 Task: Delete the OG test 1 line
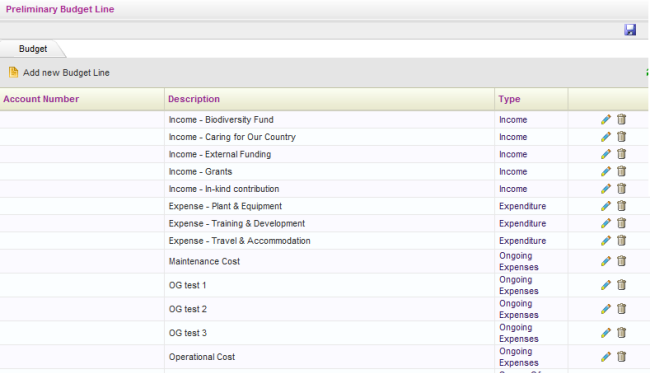coord(621,285)
